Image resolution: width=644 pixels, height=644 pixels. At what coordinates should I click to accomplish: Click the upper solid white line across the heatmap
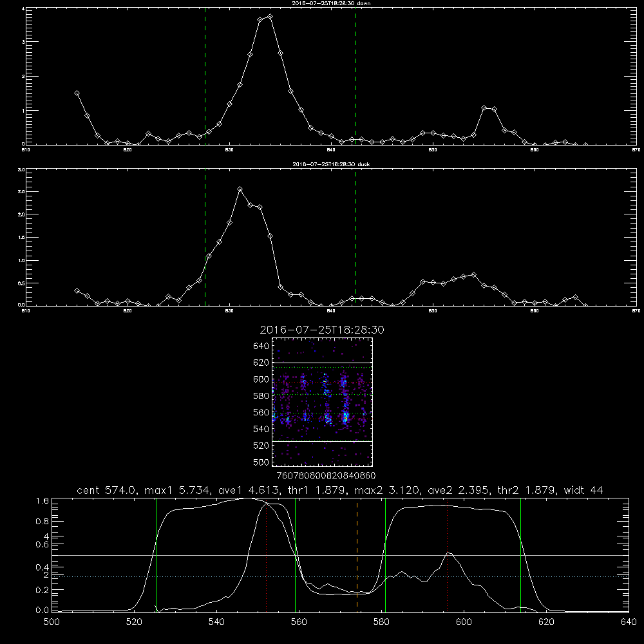323,363
